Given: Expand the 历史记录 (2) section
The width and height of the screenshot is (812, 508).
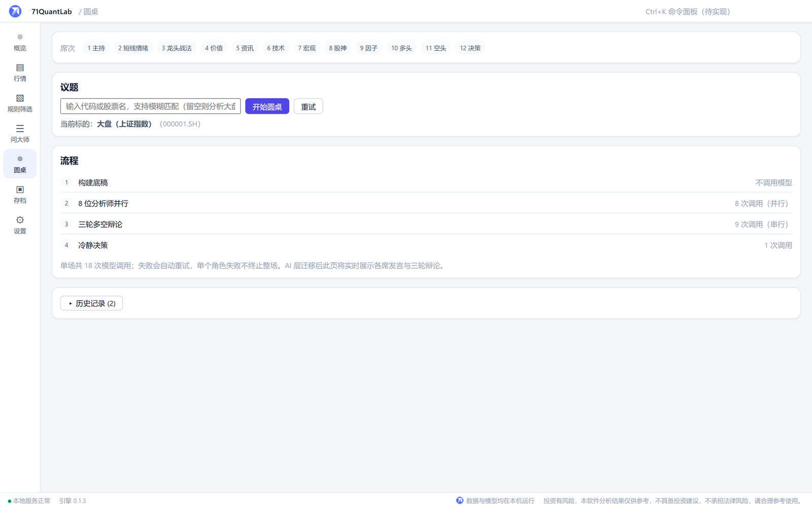Looking at the screenshot, I should (x=91, y=303).
